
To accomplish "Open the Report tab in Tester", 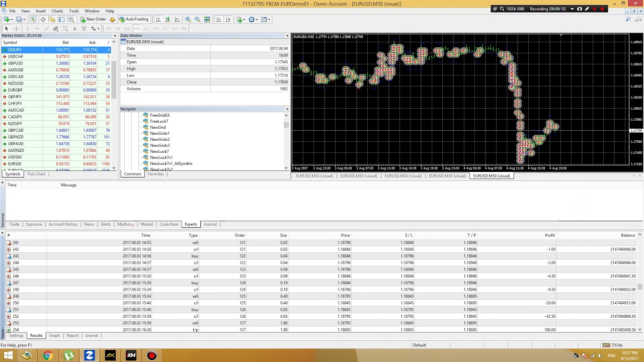I will [72, 335].
